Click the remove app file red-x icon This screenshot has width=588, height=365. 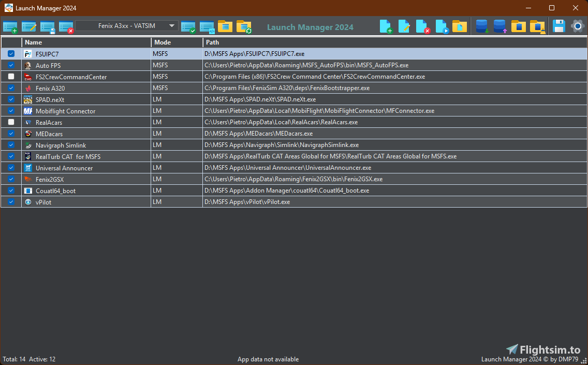tap(422, 26)
